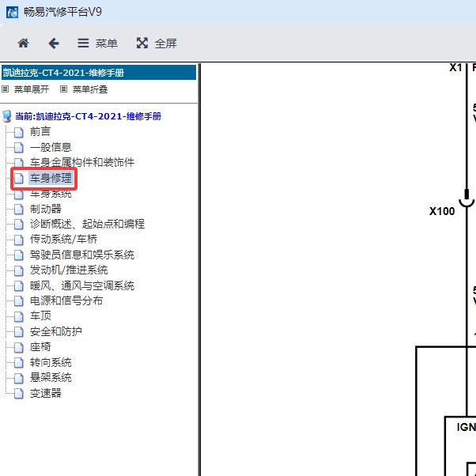Open 诊断概述、起始点和编程 section

click(x=87, y=224)
